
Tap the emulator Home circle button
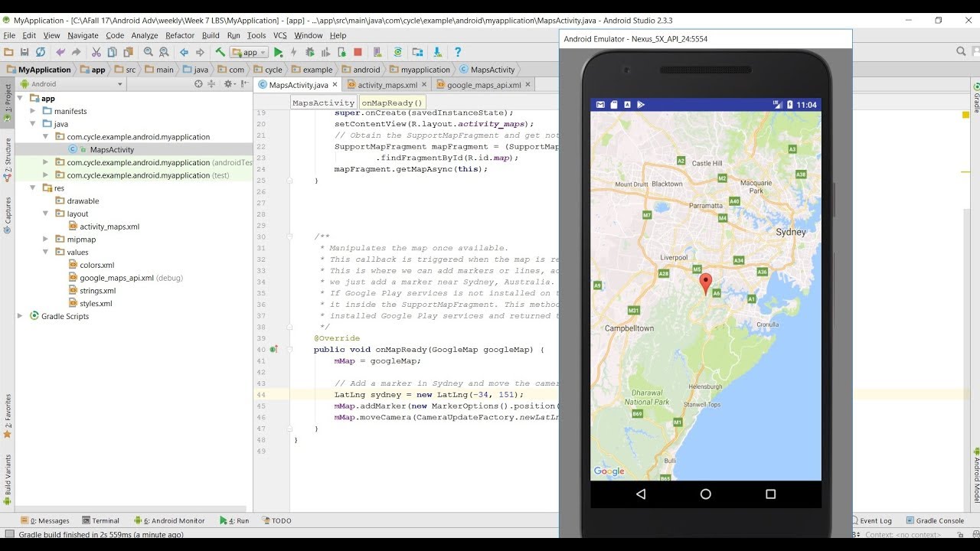tap(705, 494)
